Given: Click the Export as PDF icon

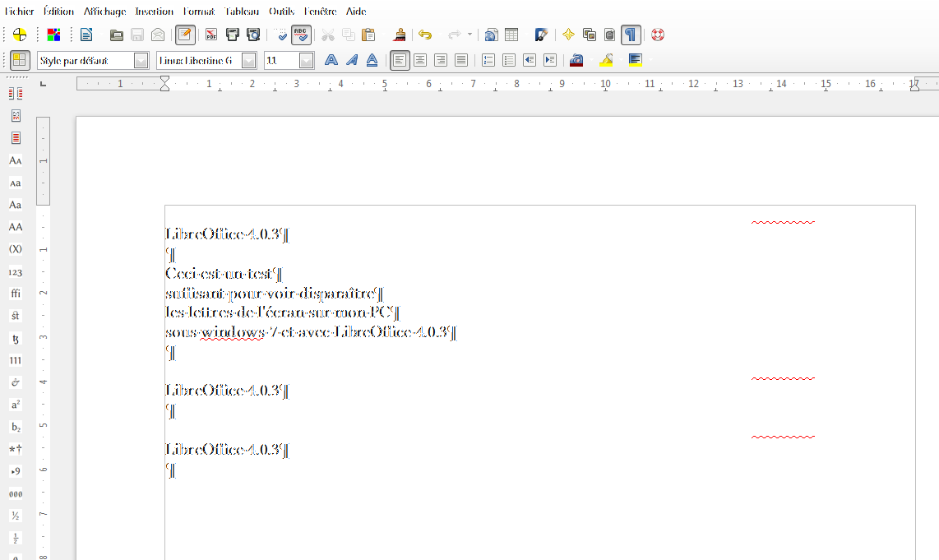Looking at the screenshot, I should pyautogui.click(x=211, y=35).
